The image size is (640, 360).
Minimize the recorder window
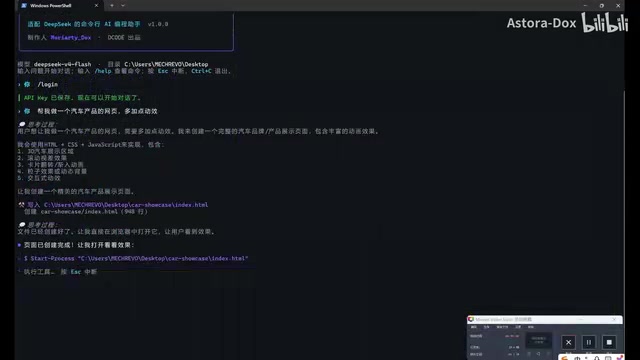click(x=582, y=319)
